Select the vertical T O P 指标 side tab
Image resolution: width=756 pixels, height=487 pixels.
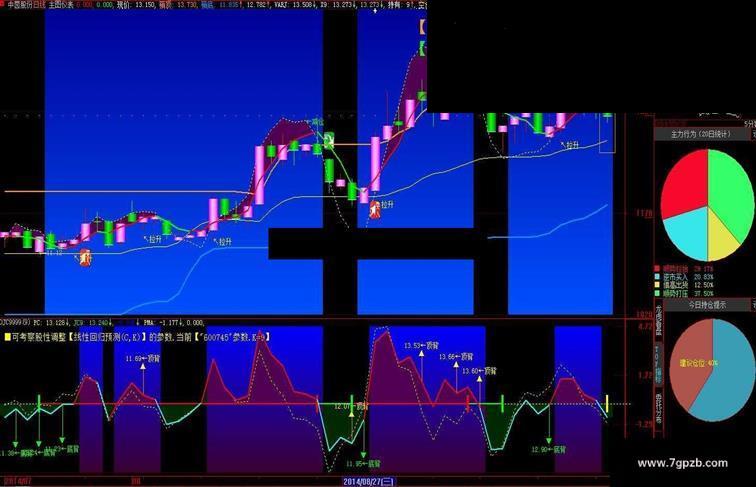[658, 364]
